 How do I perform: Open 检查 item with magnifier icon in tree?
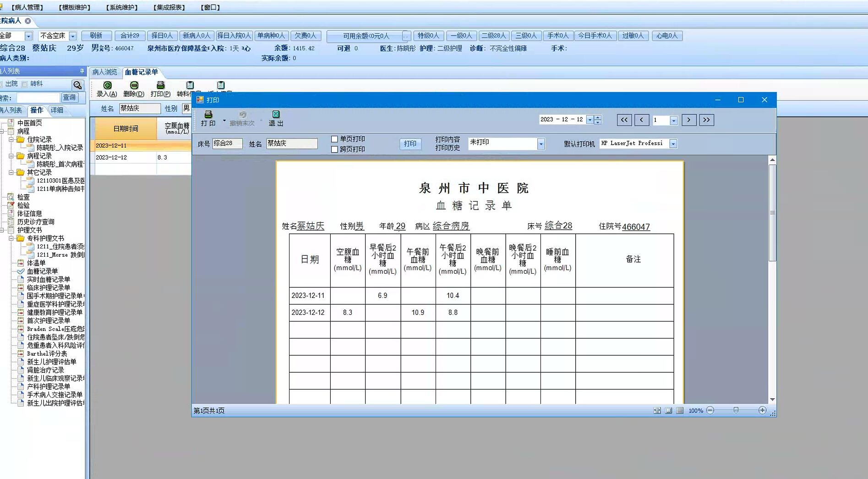pyautogui.click(x=23, y=197)
